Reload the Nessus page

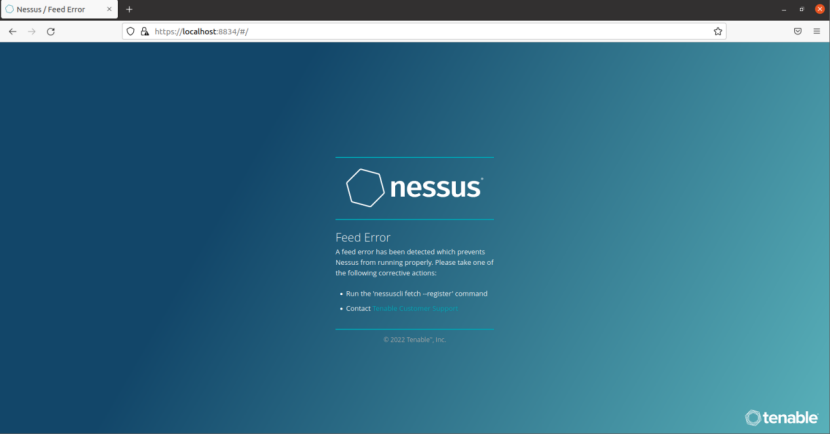coord(51,32)
